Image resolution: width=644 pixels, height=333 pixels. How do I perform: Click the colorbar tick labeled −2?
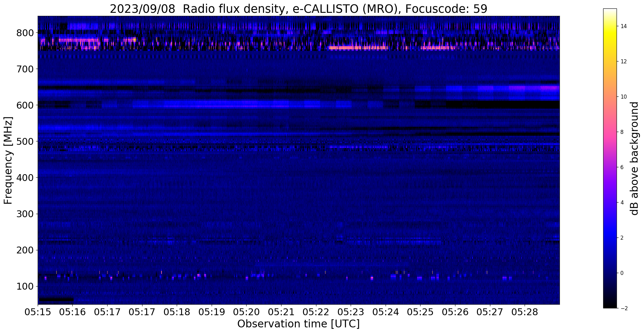point(624,308)
